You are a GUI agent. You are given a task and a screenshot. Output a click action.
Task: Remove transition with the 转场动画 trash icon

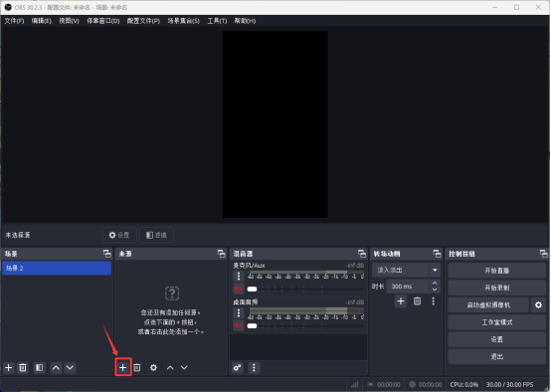[x=417, y=301]
